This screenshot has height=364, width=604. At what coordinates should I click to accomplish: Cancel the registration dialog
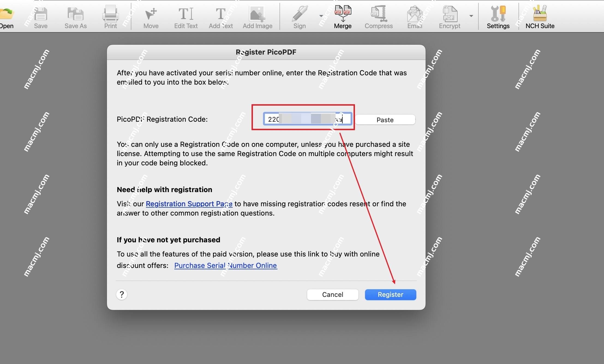click(333, 295)
